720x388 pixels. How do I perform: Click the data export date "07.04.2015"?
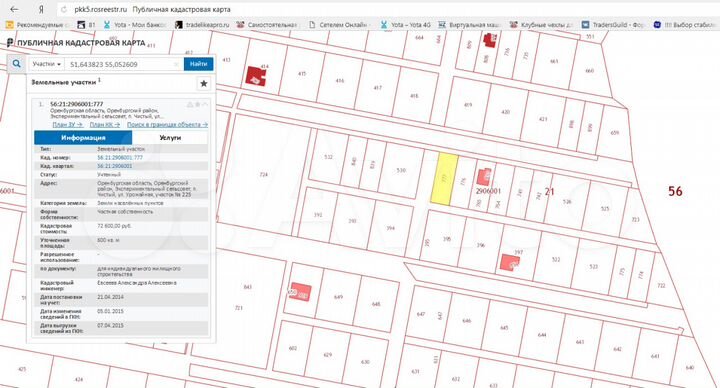pos(110,326)
